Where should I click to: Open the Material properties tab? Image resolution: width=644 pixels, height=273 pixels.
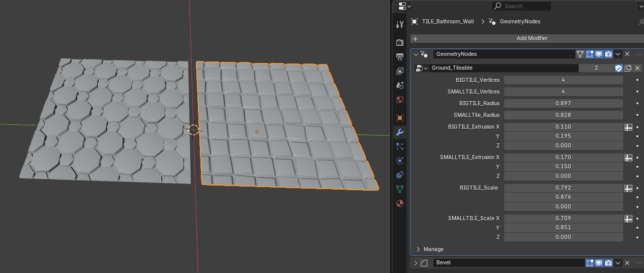400,203
